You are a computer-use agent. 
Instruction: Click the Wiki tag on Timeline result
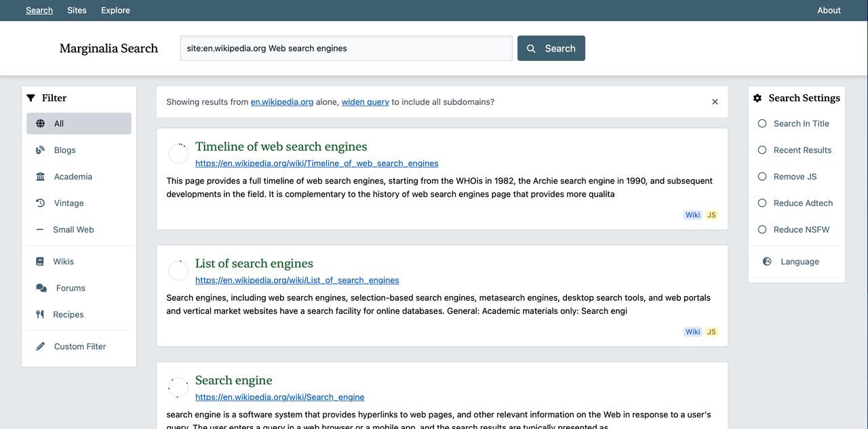coord(692,215)
